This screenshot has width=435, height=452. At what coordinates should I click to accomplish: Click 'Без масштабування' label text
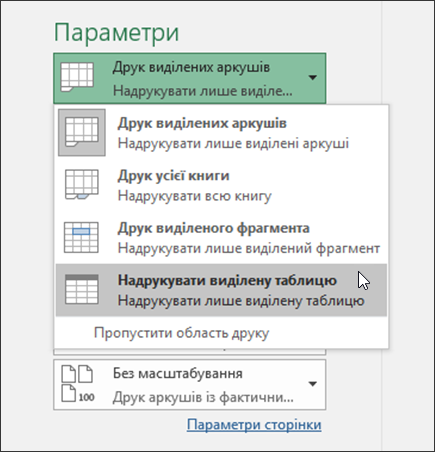pos(178,374)
